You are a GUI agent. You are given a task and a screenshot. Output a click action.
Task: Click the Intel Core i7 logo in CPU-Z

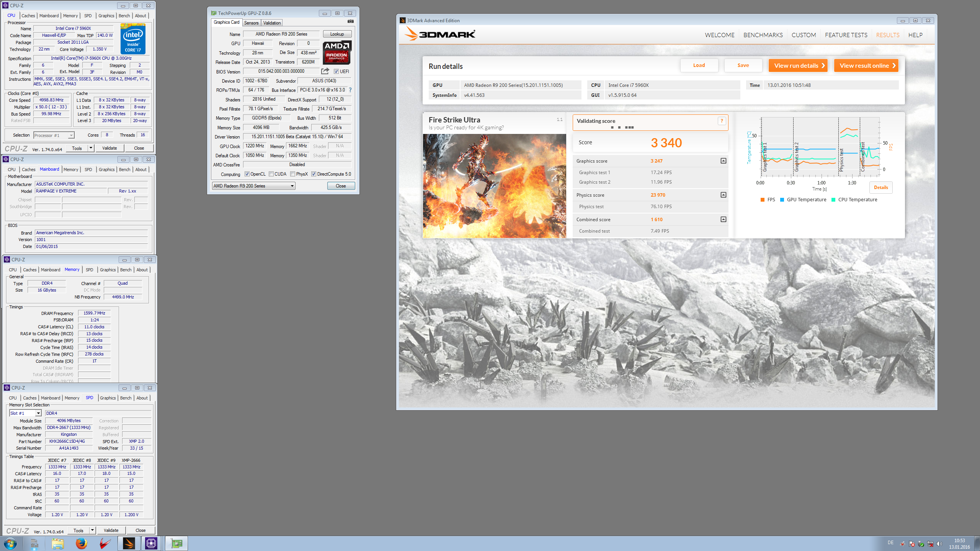[133, 39]
